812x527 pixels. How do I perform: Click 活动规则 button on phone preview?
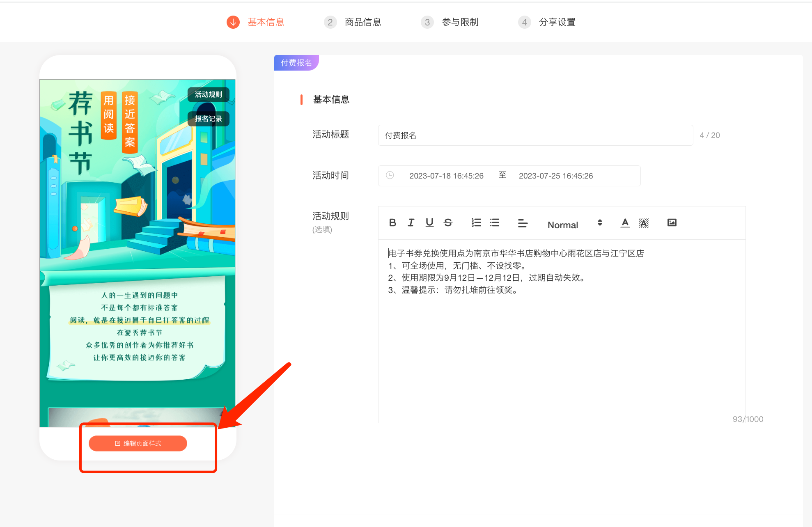pyautogui.click(x=209, y=95)
